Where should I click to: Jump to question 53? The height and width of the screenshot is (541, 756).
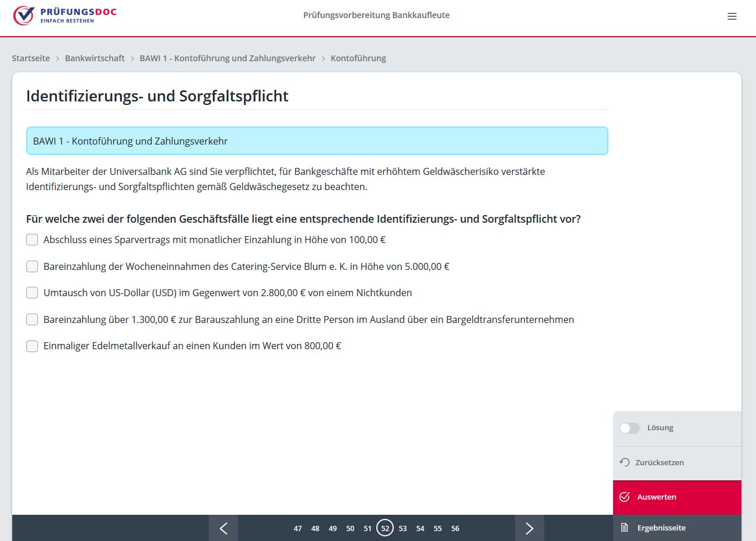pos(402,529)
